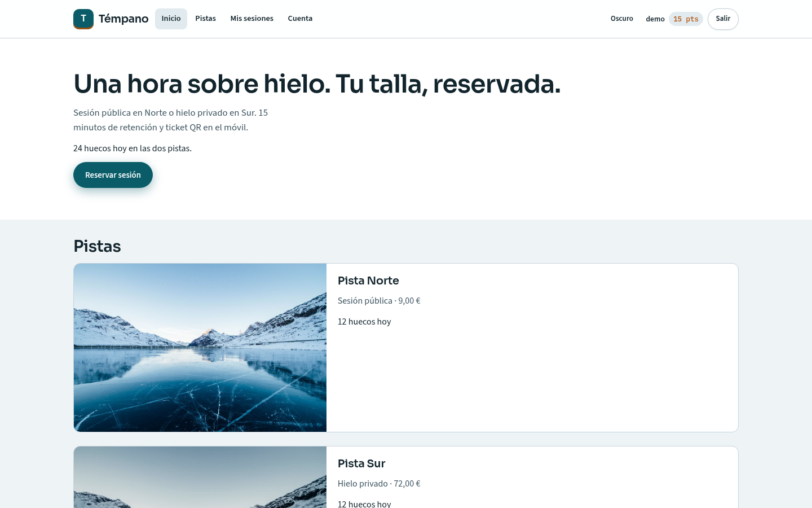
Task: Log out with Salir button
Action: pyautogui.click(x=723, y=19)
